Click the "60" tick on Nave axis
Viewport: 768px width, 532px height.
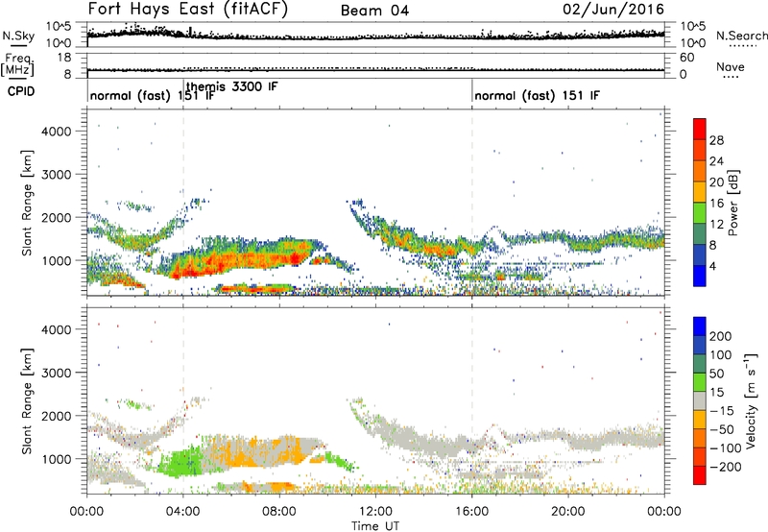click(687, 58)
